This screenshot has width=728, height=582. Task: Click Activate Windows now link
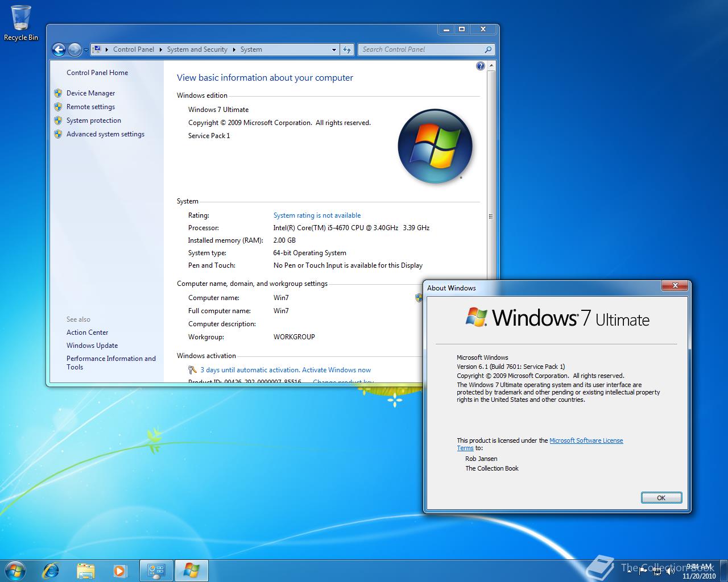click(x=336, y=370)
